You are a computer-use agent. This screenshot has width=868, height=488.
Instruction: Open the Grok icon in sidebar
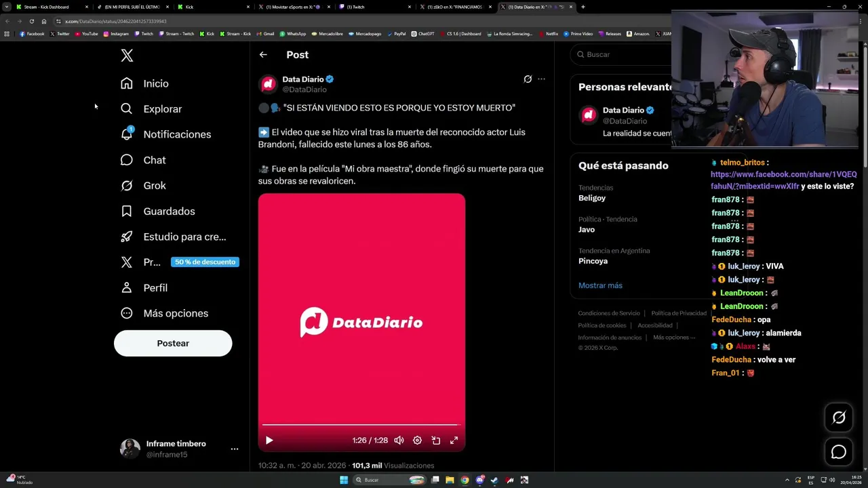coord(127,186)
